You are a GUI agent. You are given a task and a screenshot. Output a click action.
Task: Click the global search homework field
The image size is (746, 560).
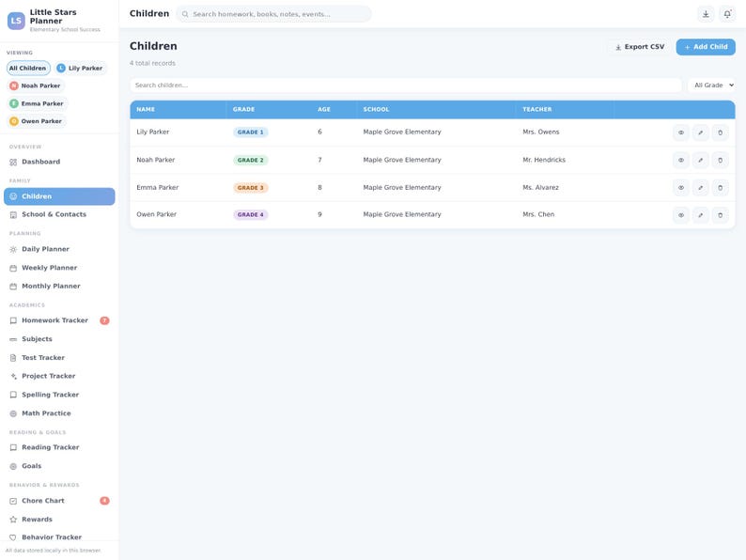point(273,14)
